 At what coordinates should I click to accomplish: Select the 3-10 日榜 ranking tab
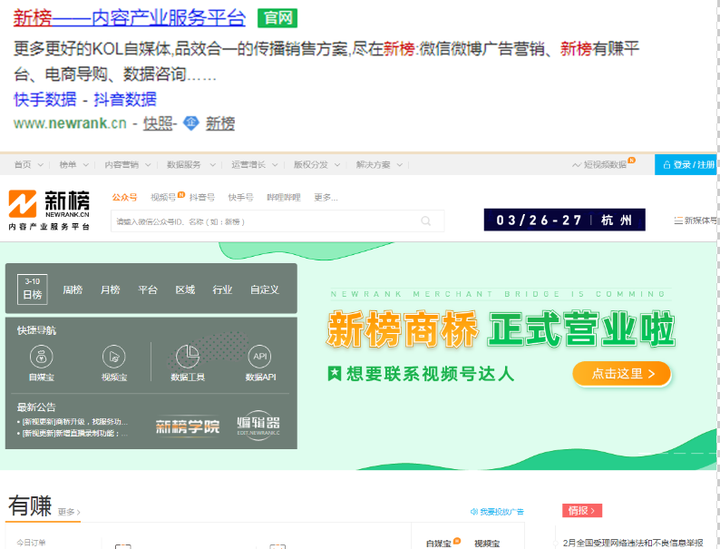point(32,289)
